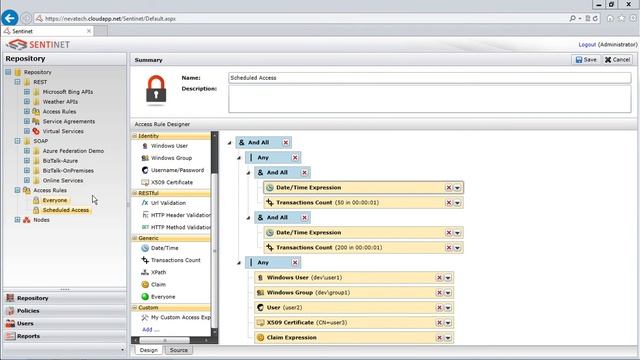Collapse the top And All tree node
640x360 pixels.
coord(229,142)
